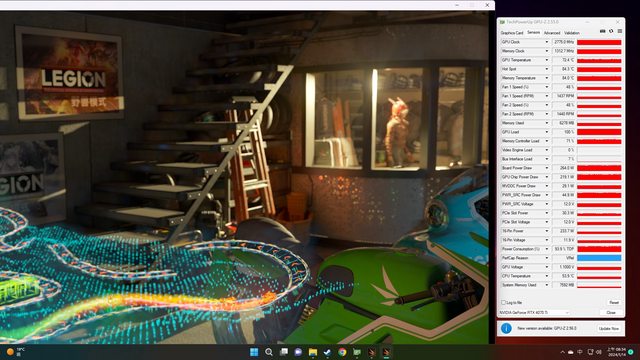The width and height of the screenshot is (640, 360).
Task: Open the NVIDIA GeForce RTX 4070 Ti selector
Action: tap(534, 313)
